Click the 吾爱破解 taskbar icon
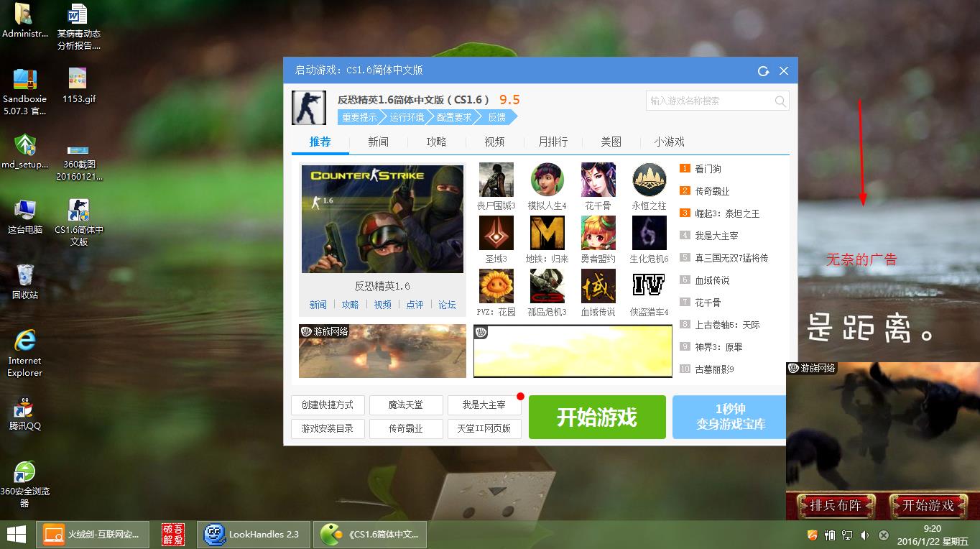 coord(173,535)
